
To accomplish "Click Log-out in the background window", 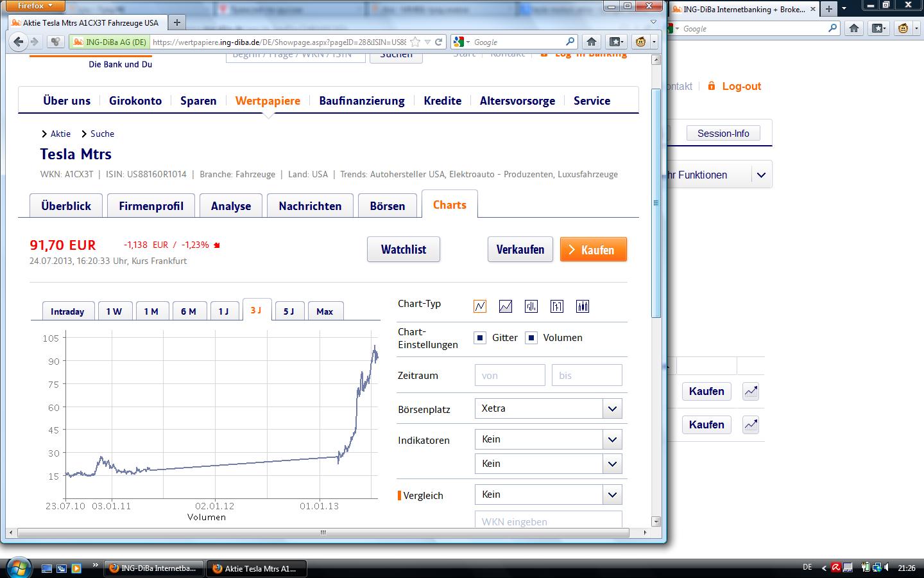I will pos(741,86).
